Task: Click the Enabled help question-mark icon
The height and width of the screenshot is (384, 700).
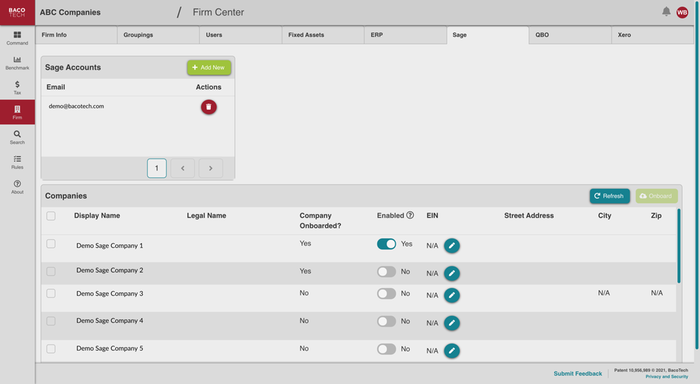Action: tap(410, 215)
